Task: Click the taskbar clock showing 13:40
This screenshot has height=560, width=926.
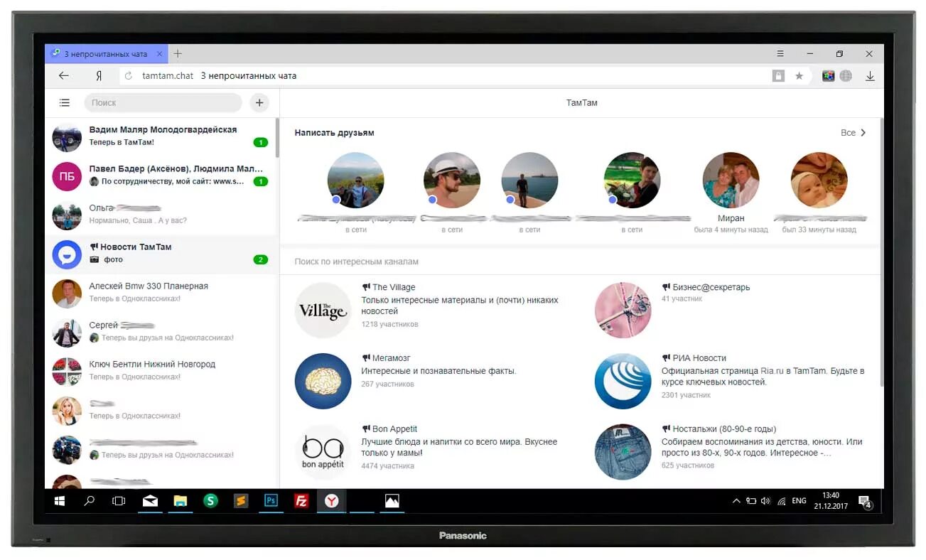Action: pos(831,501)
